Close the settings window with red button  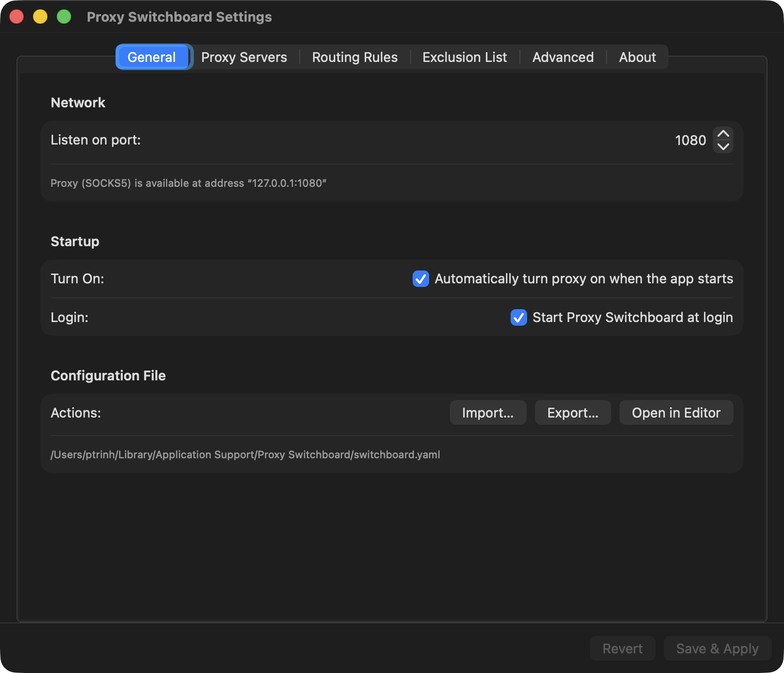[x=17, y=17]
